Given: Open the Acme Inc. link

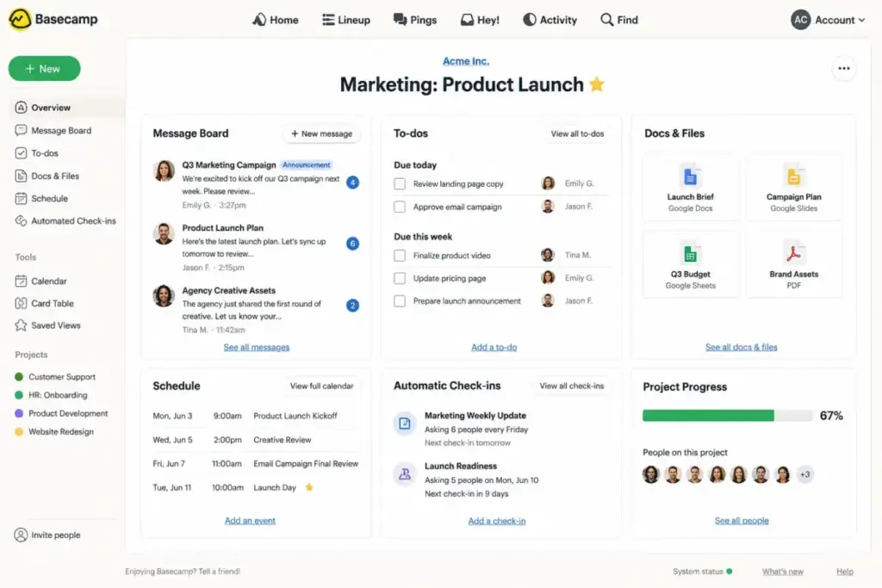Looking at the screenshot, I should 466,61.
